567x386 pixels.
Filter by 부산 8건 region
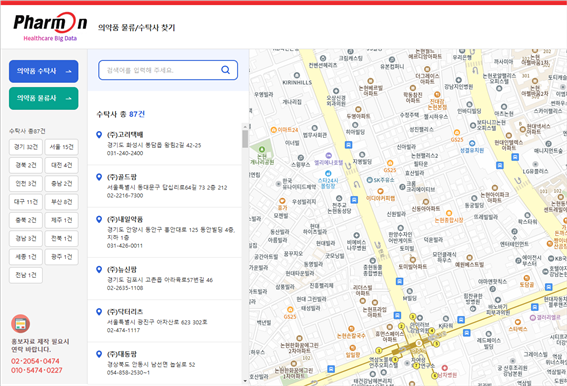tap(61, 202)
